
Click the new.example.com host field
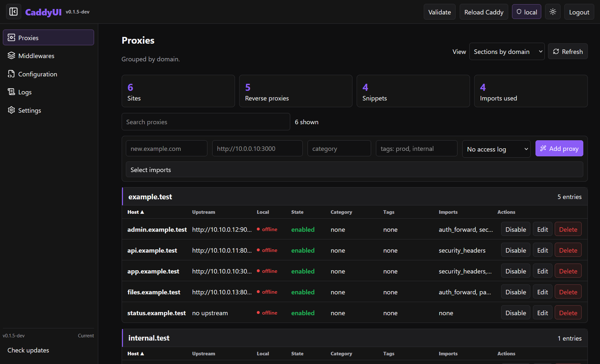(167, 148)
